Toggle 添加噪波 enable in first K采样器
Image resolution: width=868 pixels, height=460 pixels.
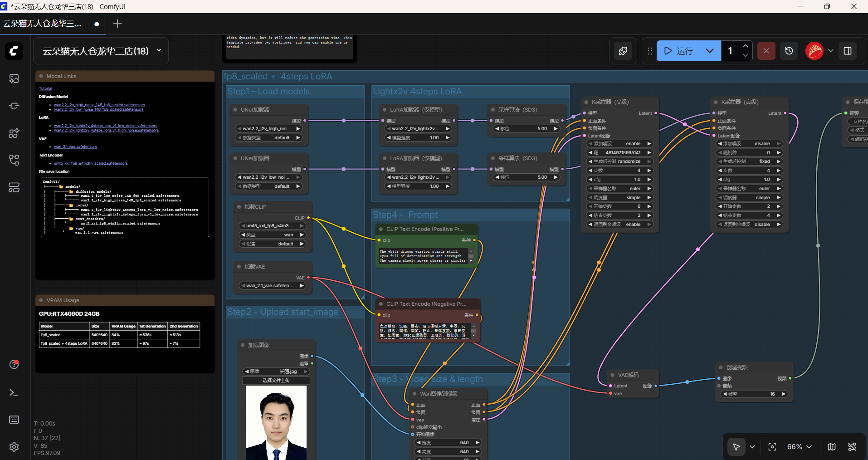[x=619, y=143]
